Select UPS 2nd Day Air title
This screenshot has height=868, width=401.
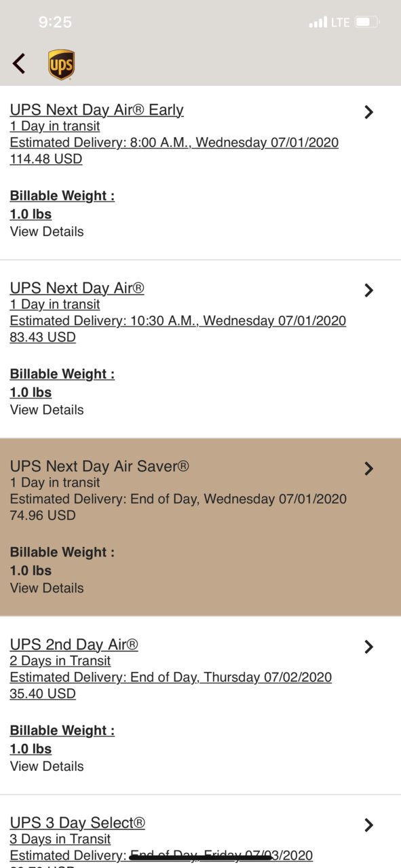point(74,644)
